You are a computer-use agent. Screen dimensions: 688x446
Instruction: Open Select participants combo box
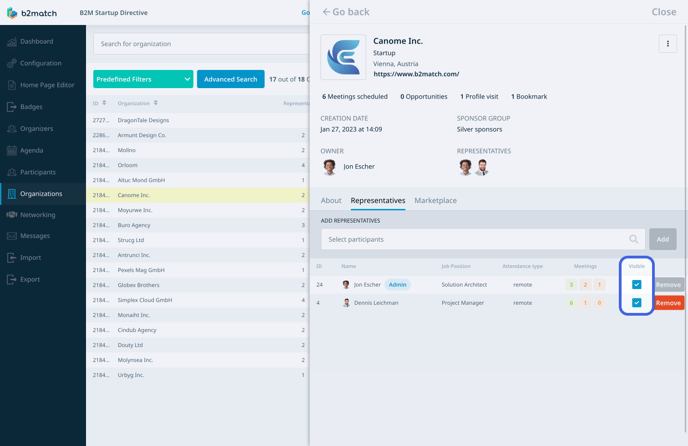[x=483, y=239]
